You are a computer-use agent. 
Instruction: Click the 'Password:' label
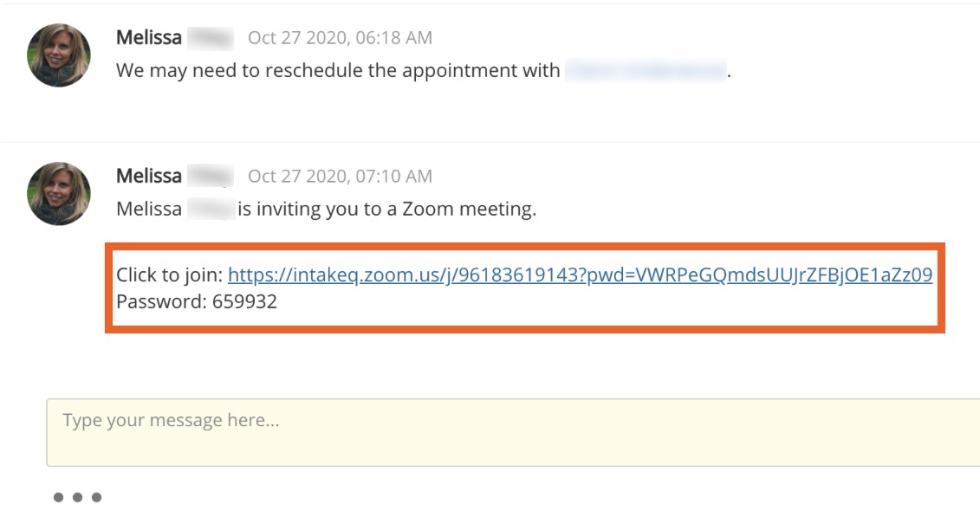point(161,301)
